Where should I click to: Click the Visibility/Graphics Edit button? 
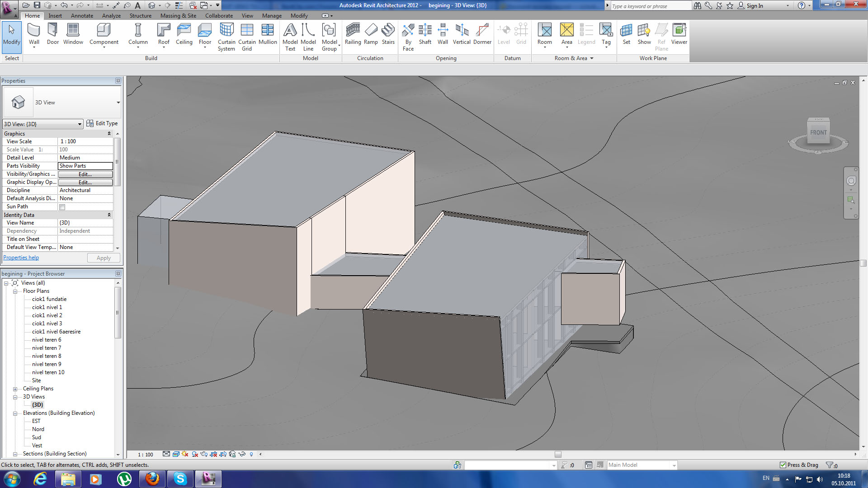85,174
